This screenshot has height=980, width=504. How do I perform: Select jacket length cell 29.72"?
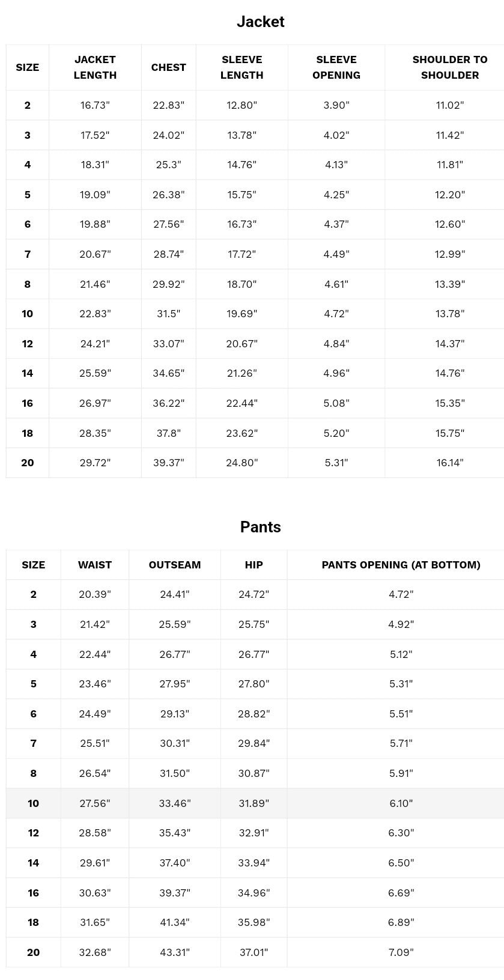coord(95,463)
